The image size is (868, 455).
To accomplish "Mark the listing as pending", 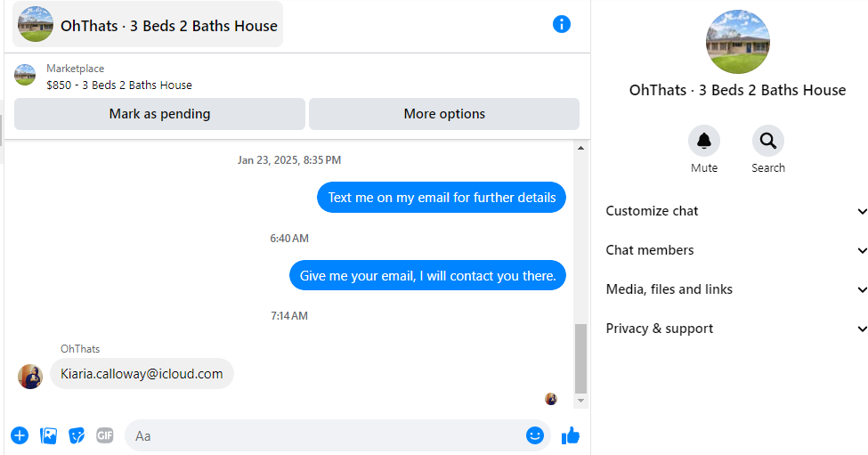I will click(x=159, y=114).
